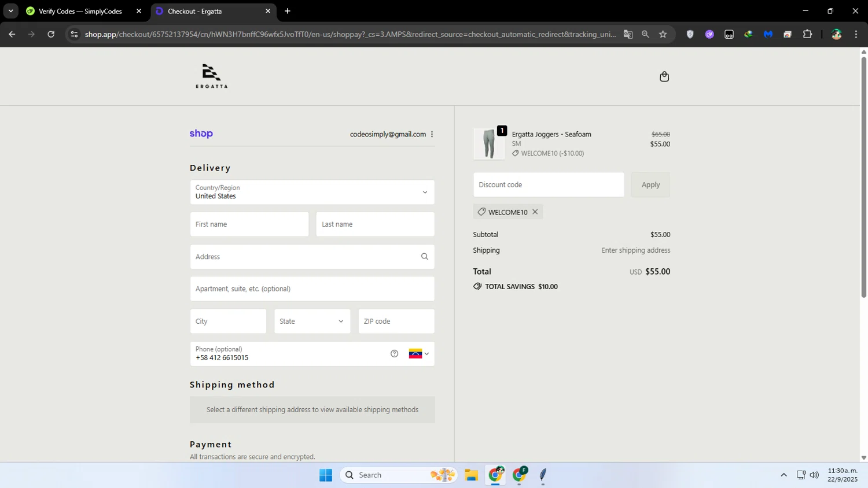Click the zoom magnifier icon in address bar
This screenshot has height=488, width=868.
coord(645,34)
